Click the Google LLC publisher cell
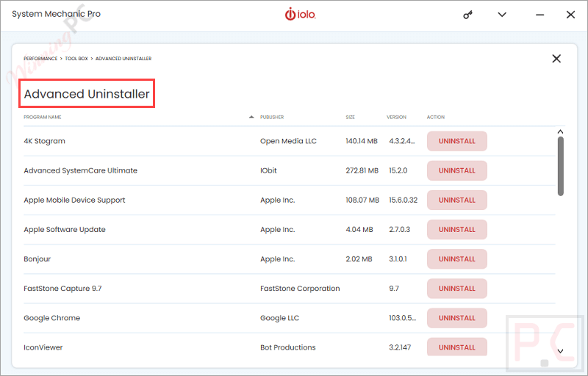The height and width of the screenshot is (376, 588). 280,318
